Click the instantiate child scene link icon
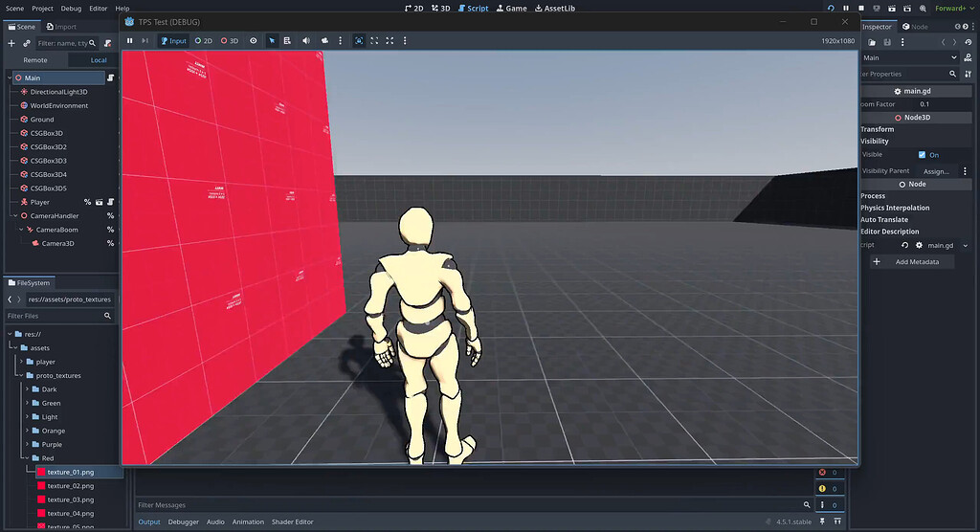Image resolution: width=980 pixels, height=532 pixels. click(x=26, y=43)
